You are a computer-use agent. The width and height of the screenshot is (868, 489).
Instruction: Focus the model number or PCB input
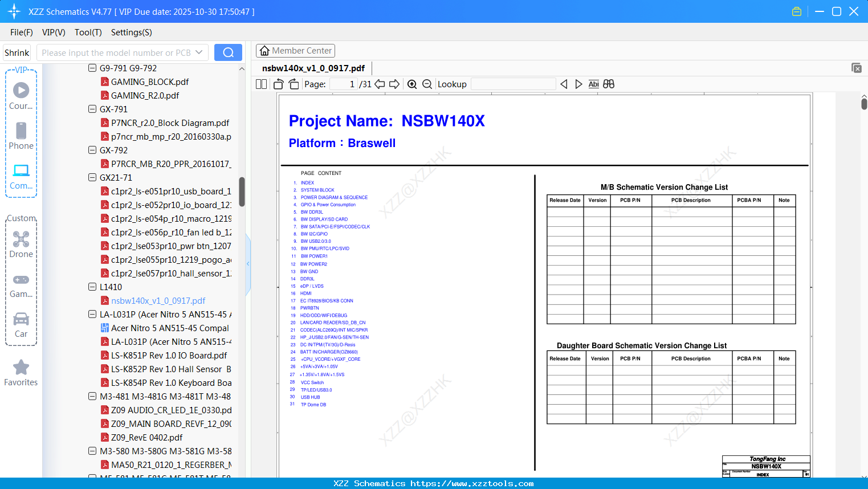(x=117, y=52)
